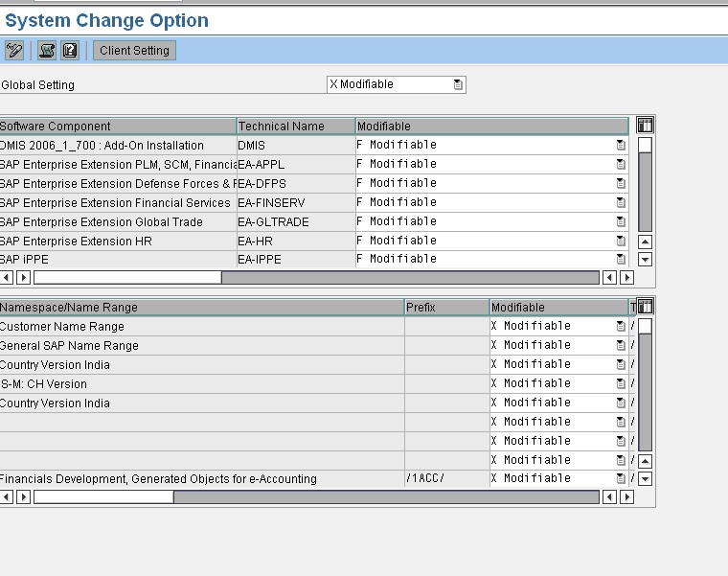Screen dimensions: 728x576
Task: Click Namespace table right-side scroll-left arrow
Action: (x=609, y=497)
